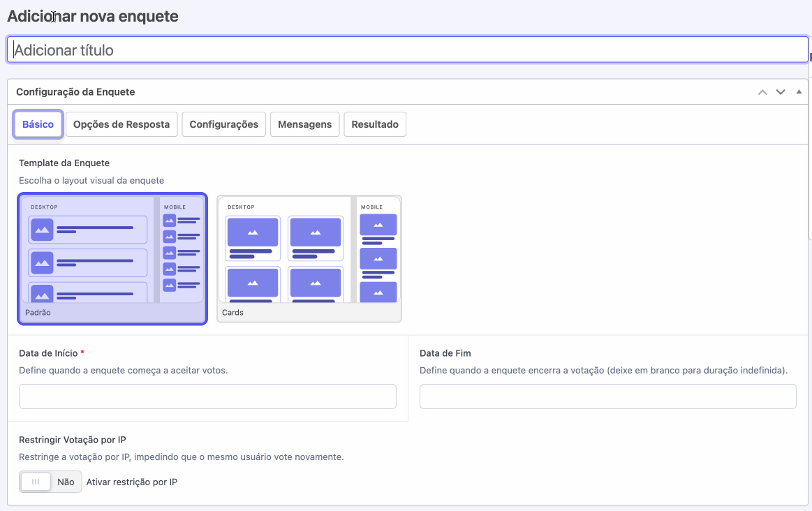Move the Configuração da Enquete panel down
812x511 pixels.
[781, 92]
